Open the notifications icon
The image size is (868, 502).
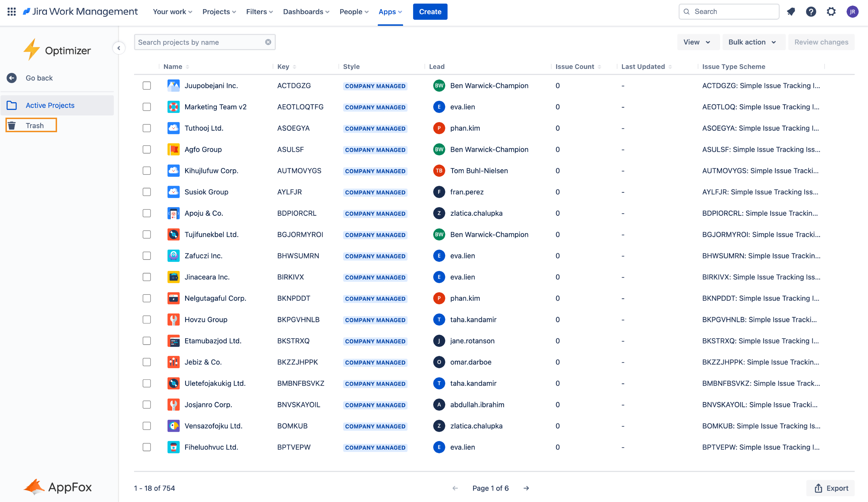point(791,12)
